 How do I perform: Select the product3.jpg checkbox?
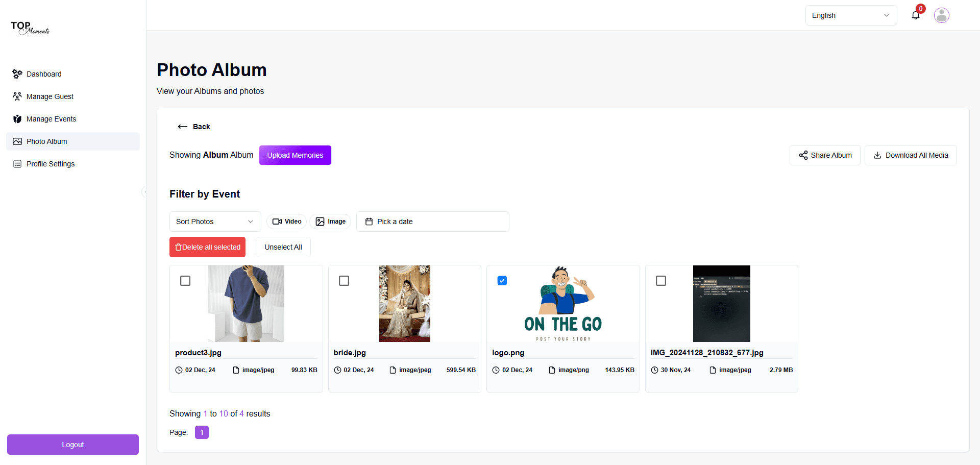[185, 281]
